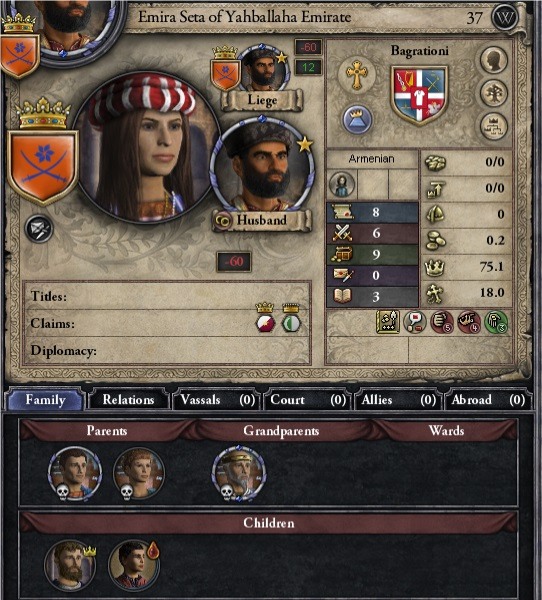This screenshot has width=542, height=600.
Task: Select the Liege portrait
Action: point(263,69)
